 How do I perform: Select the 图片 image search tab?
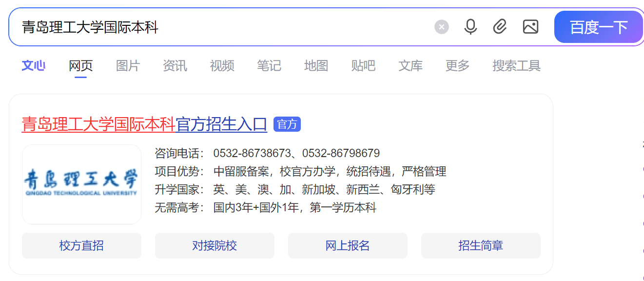pos(128,65)
